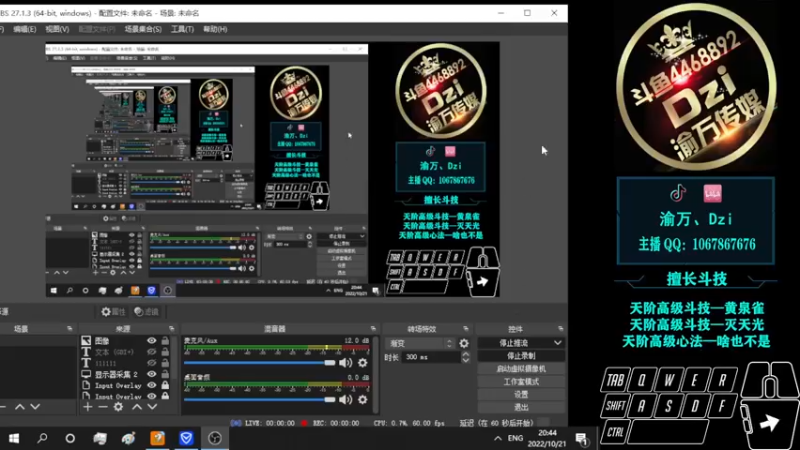The height and width of the screenshot is (450, 800).
Task: Open the 帮助(H) menu
Action: [215, 29]
